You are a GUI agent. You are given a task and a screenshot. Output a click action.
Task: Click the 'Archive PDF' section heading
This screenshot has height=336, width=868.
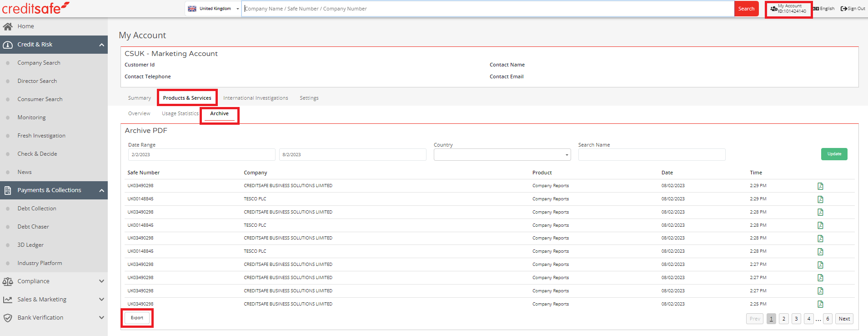click(146, 131)
